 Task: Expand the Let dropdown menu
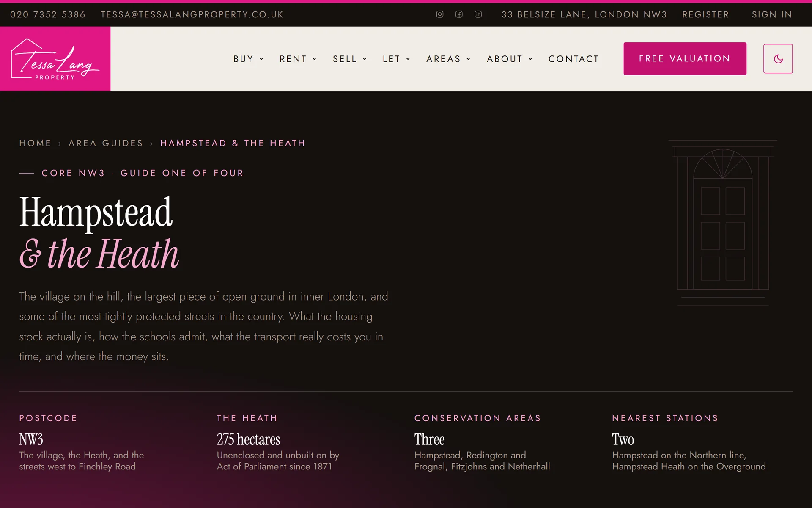[396, 59]
